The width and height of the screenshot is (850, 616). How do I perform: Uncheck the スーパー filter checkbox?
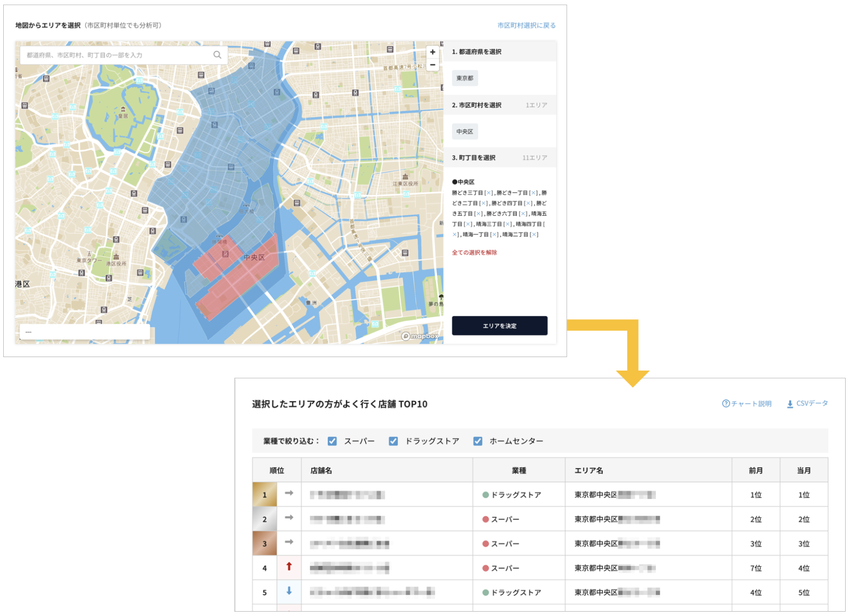332,441
